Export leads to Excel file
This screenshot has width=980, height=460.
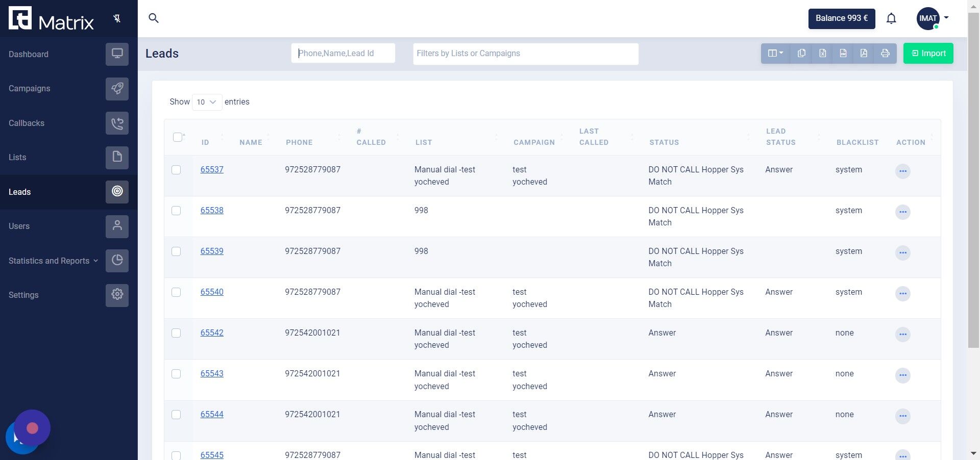pos(822,54)
